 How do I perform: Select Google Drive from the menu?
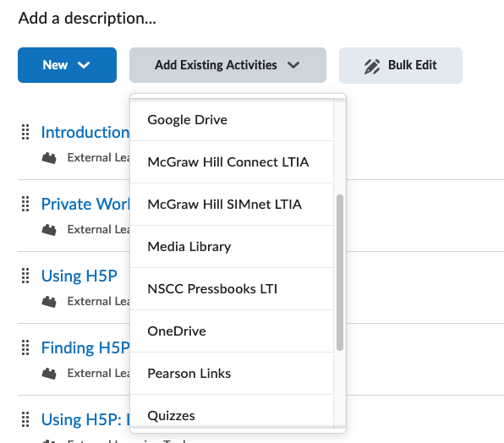point(232,120)
